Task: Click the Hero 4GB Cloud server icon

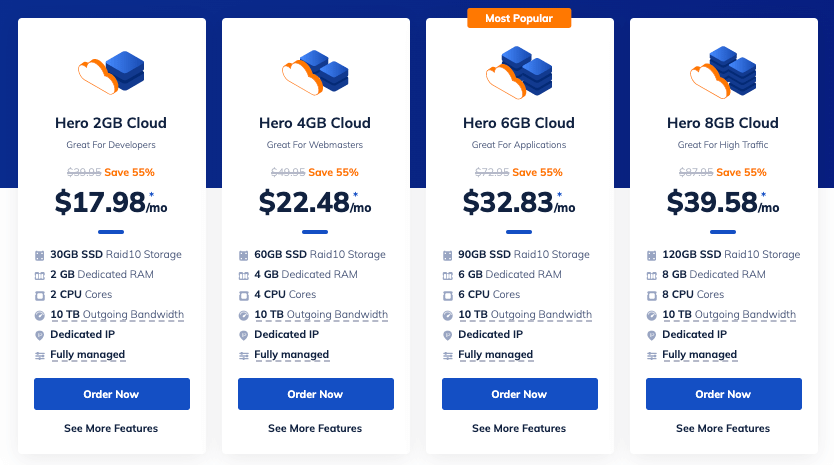Action: (x=315, y=70)
